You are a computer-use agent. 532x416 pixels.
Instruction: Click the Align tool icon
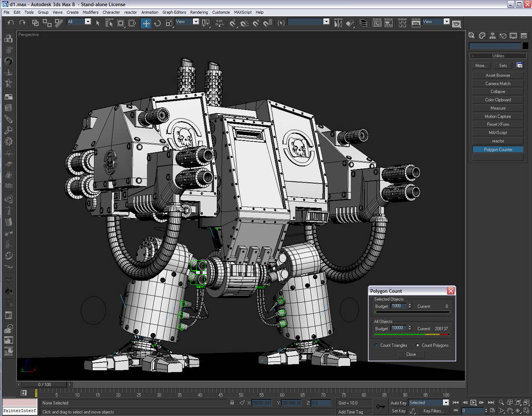[x=350, y=23]
